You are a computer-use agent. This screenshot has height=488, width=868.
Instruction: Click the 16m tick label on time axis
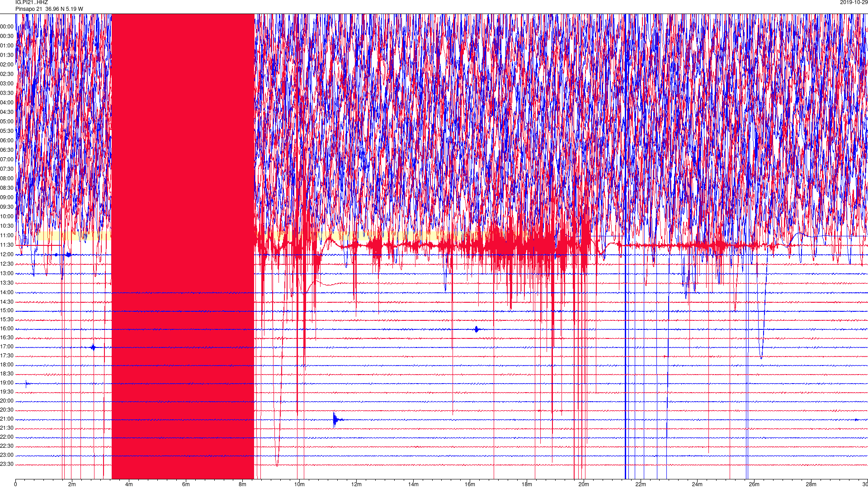[x=470, y=484]
